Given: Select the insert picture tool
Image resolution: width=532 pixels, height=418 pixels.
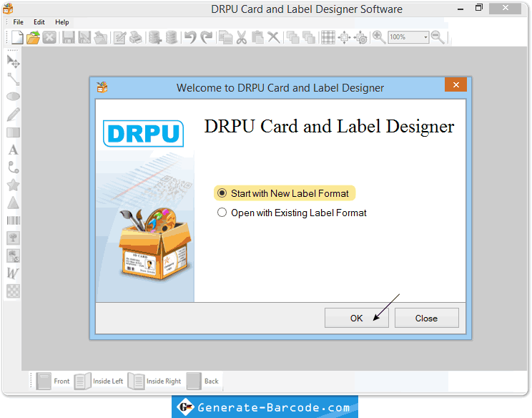Looking at the screenshot, I should [x=14, y=238].
